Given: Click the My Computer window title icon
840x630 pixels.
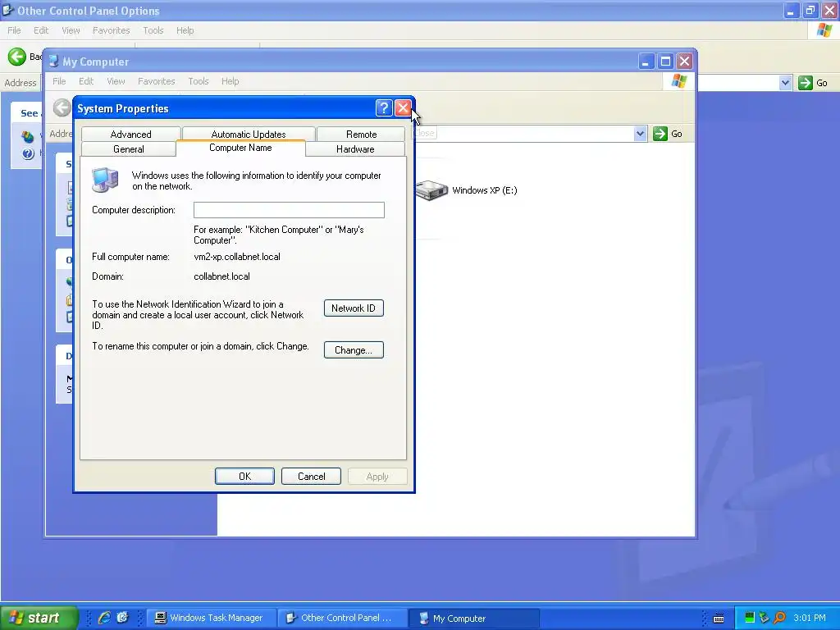Looking at the screenshot, I should pos(53,62).
